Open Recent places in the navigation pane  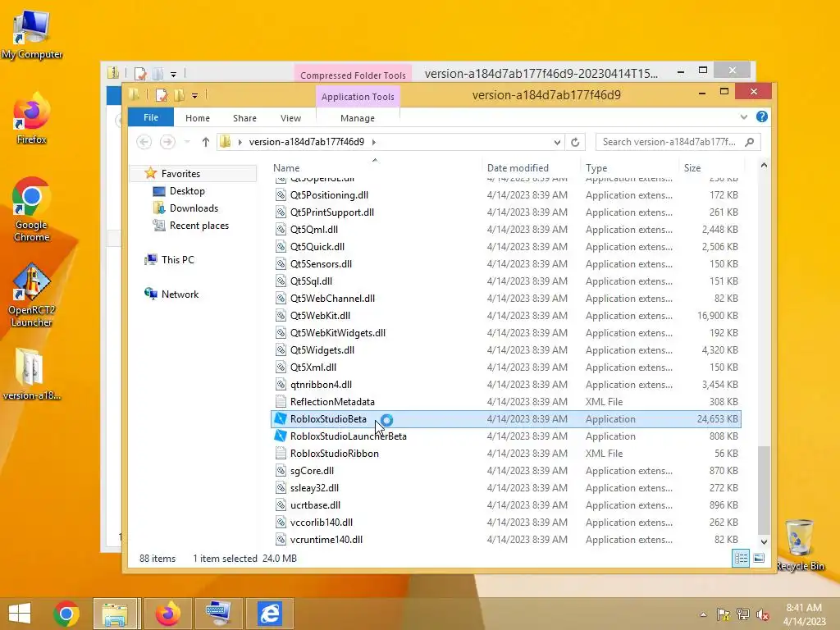(x=199, y=226)
